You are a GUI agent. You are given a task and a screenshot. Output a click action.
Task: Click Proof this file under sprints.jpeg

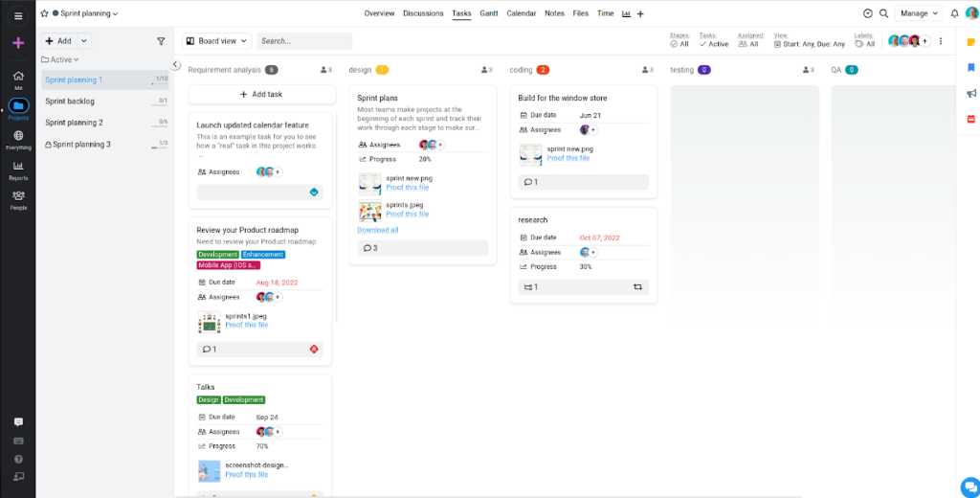tap(408, 214)
